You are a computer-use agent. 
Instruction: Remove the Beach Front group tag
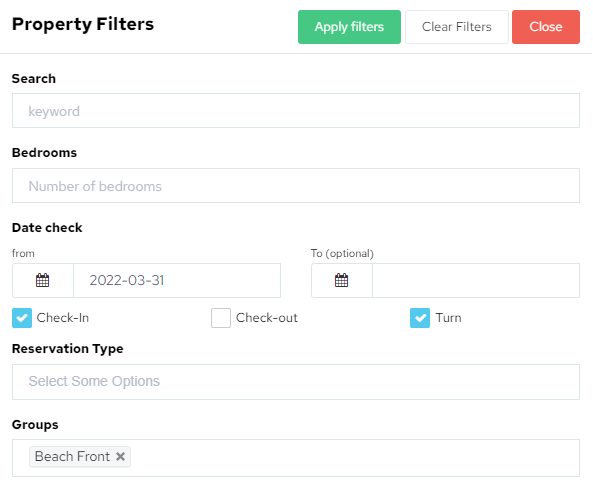tap(120, 457)
